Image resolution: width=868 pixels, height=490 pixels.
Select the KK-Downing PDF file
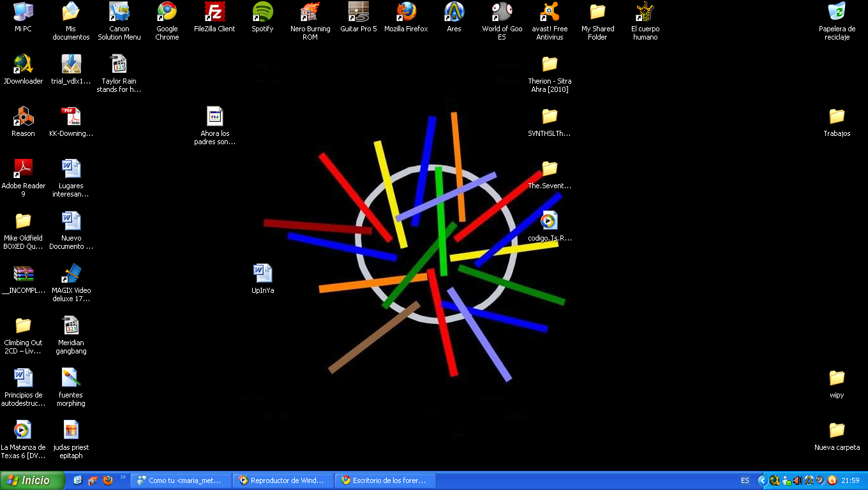coord(71,122)
